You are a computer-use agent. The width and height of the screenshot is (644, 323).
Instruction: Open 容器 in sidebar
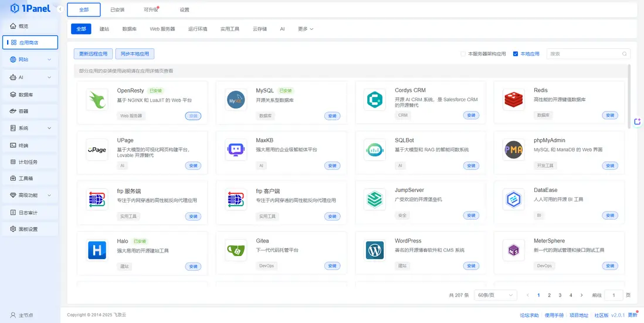[x=30, y=111]
